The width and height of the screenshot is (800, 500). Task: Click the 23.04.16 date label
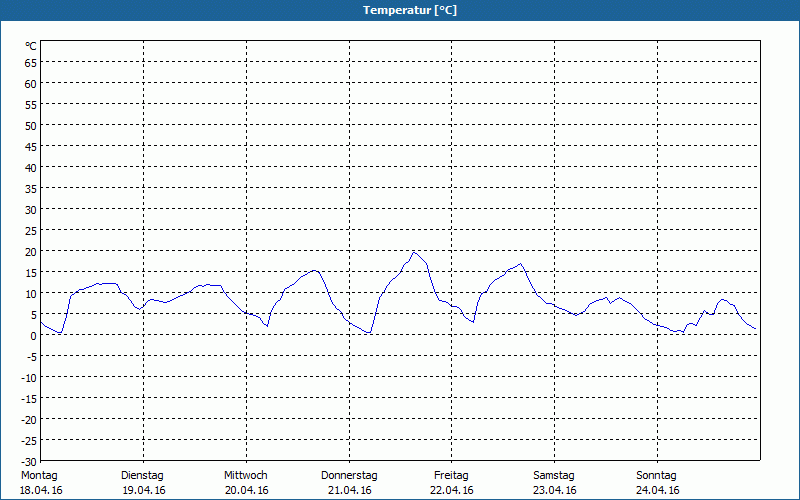(555, 491)
